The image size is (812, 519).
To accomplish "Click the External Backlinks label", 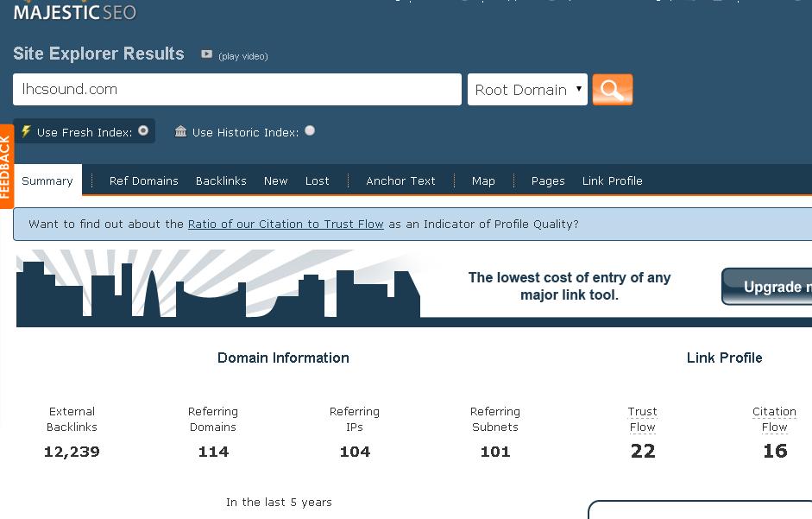I will 72,419.
